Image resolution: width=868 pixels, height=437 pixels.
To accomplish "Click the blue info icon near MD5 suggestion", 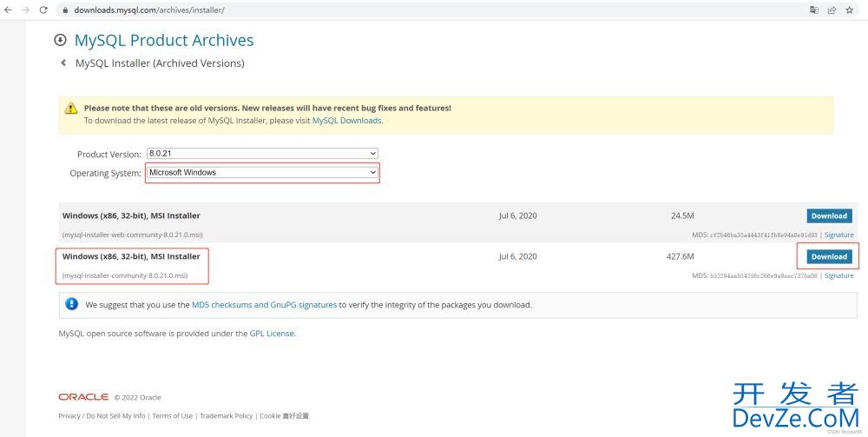I will 71,304.
